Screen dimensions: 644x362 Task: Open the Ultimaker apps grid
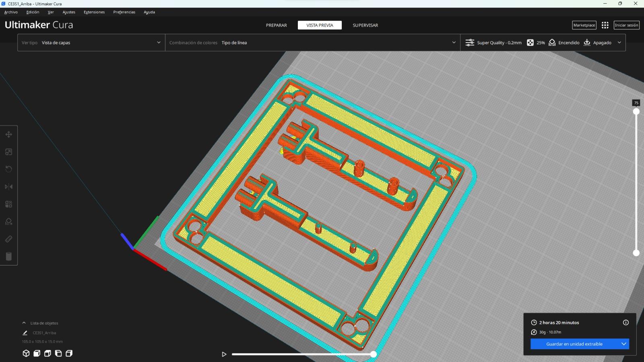click(x=605, y=25)
